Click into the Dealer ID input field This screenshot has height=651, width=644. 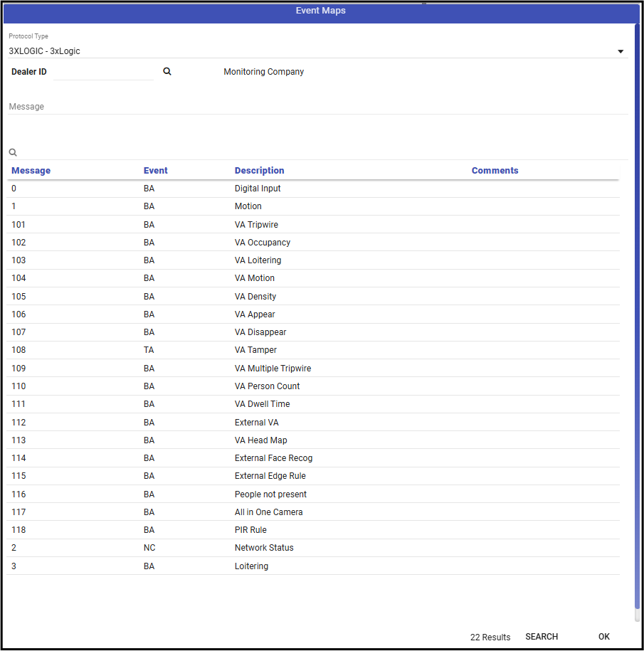[x=103, y=72]
